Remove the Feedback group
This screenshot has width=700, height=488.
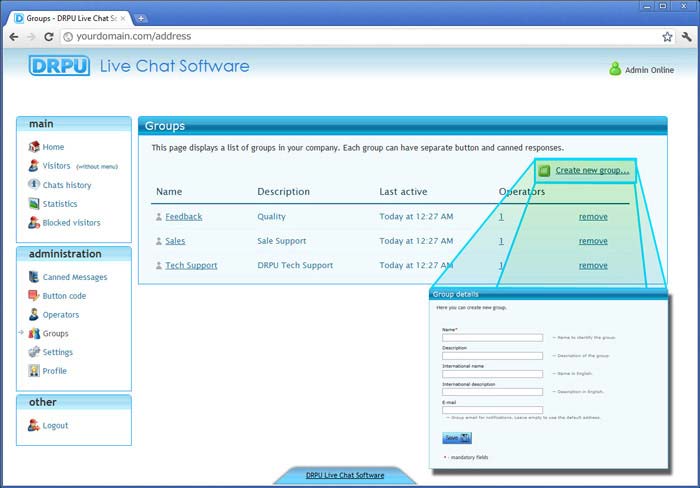click(593, 217)
